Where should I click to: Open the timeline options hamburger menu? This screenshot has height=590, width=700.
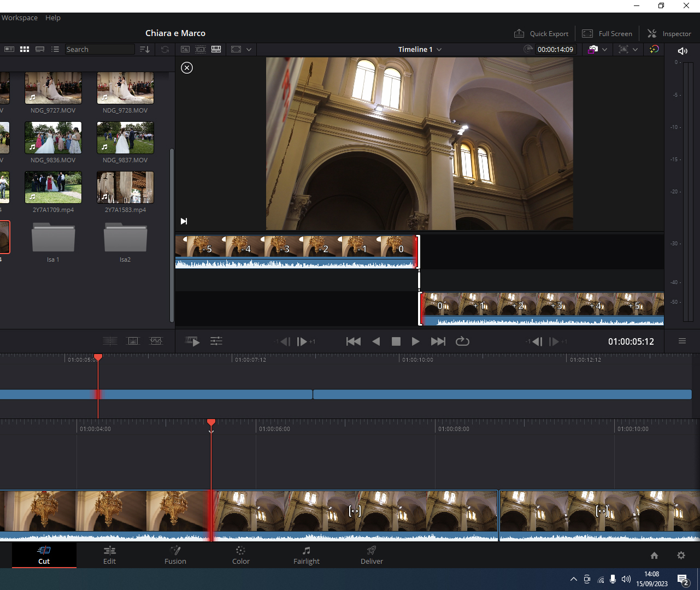[682, 341]
